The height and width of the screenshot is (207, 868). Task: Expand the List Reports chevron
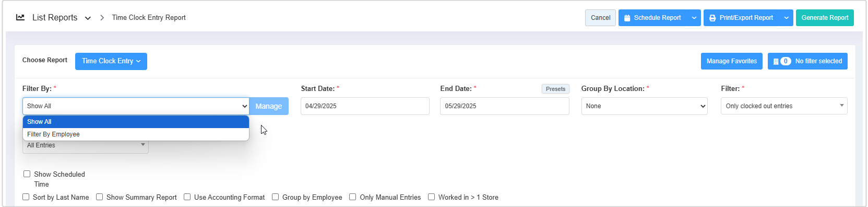(x=88, y=18)
